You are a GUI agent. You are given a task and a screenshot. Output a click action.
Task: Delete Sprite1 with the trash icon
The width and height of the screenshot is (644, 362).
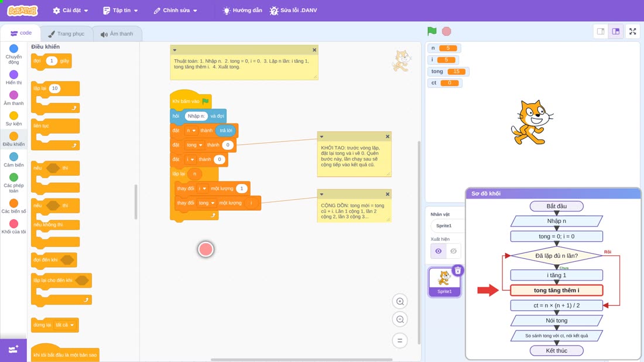458,271
